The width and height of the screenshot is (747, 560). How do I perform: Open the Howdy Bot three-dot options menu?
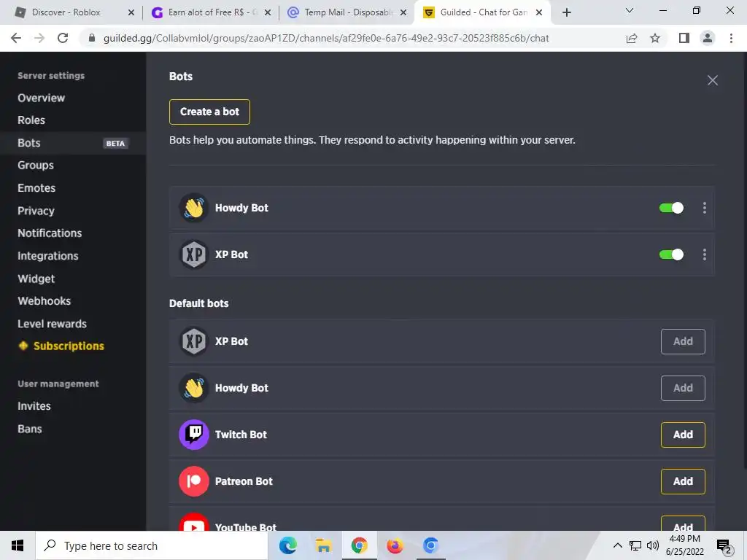705,208
